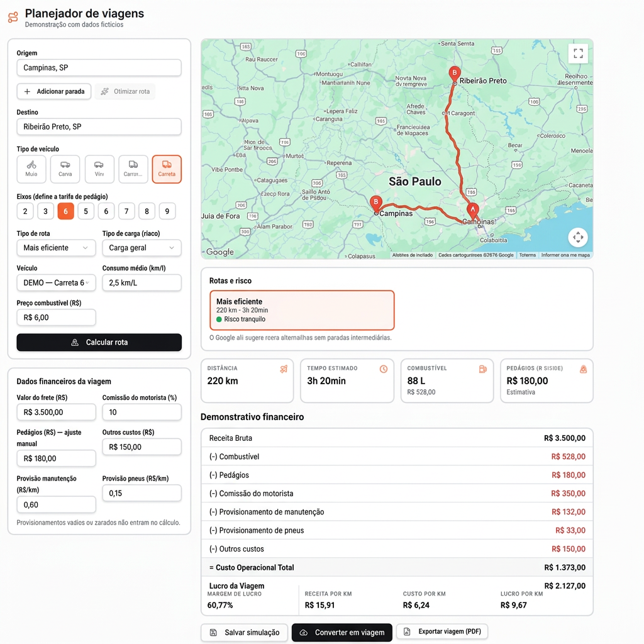
Task: Click the Provisionamento de manutenção R$ 132,00
Action: (568, 512)
